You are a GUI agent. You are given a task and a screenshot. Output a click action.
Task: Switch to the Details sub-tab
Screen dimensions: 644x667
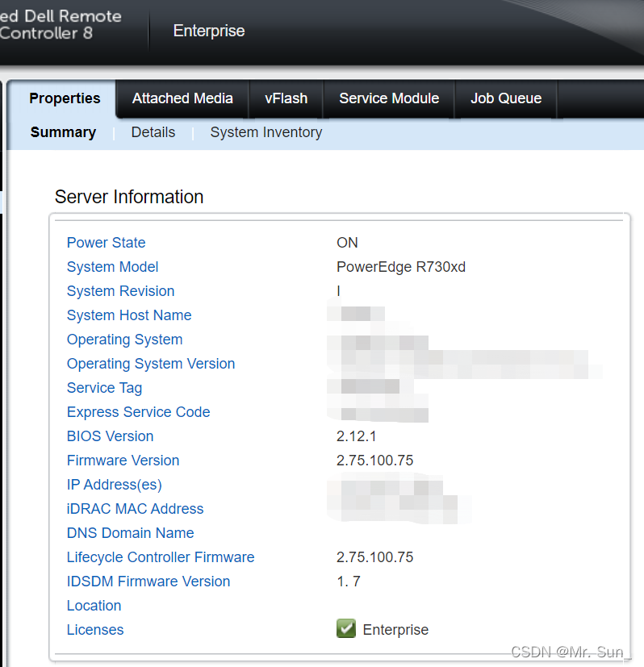(153, 132)
